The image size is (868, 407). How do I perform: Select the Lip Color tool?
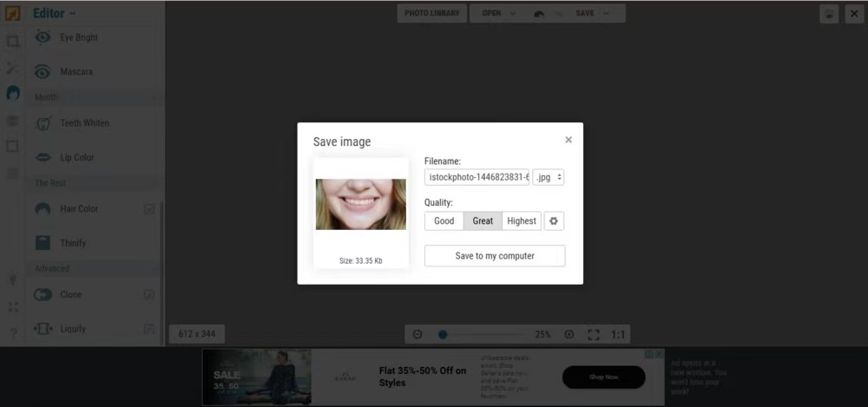(x=76, y=158)
